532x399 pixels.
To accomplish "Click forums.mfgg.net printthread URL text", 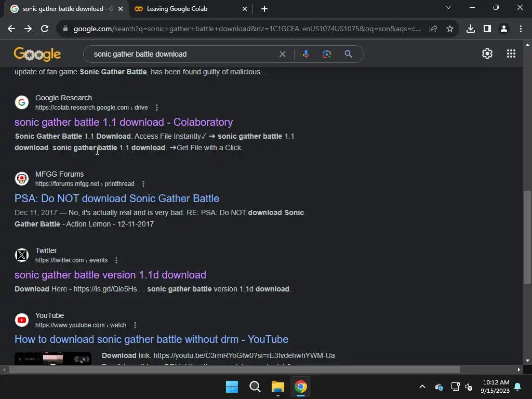I will pyautogui.click(x=85, y=184).
